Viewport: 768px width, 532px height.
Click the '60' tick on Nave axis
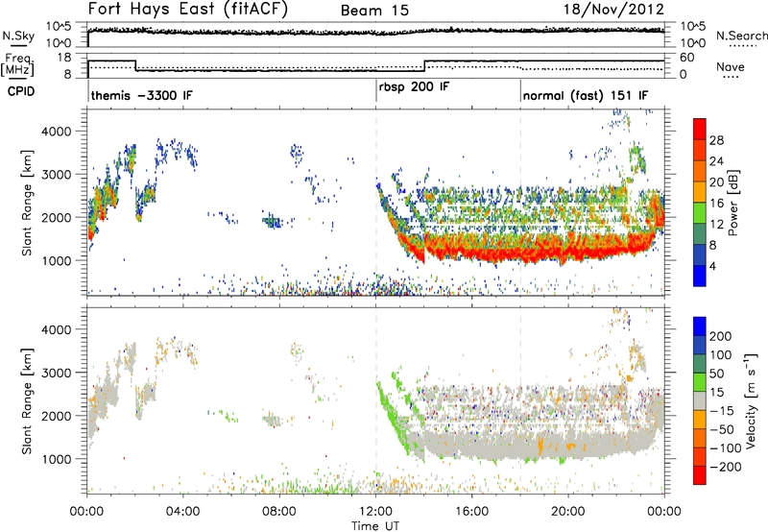(686, 58)
